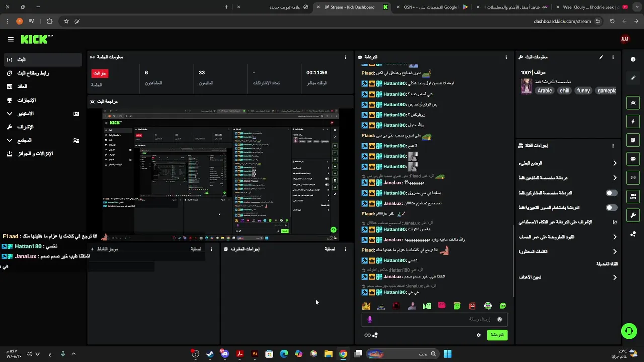Open three-dot menu of معلومات البث panel
Image resolution: width=644 pixels, height=362 pixels.
[613, 57]
